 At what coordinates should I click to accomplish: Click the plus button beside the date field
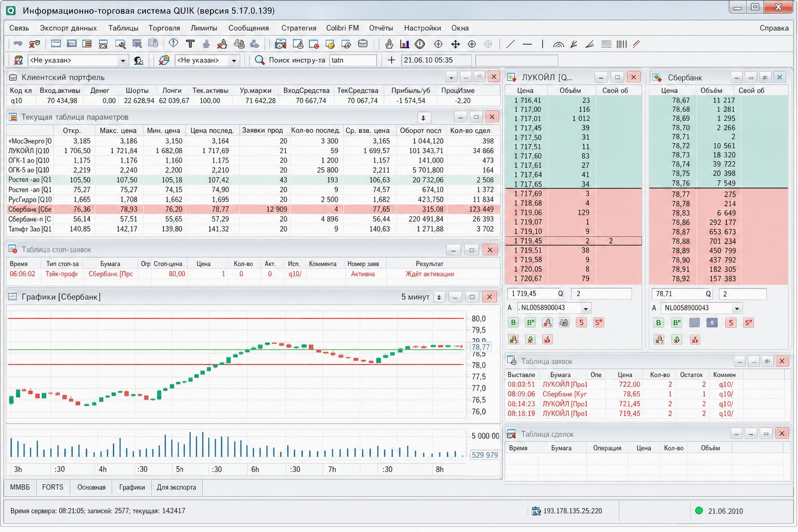pos(392,60)
